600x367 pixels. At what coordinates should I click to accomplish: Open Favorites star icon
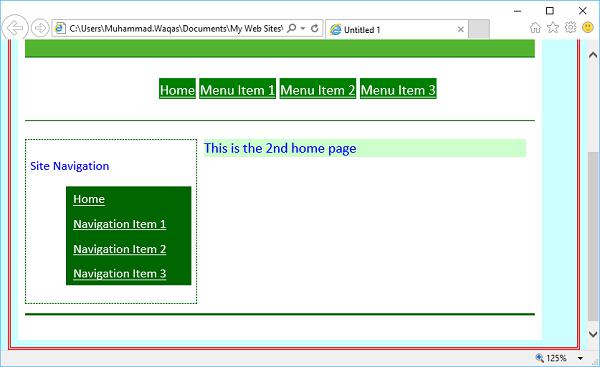(x=553, y=28)
